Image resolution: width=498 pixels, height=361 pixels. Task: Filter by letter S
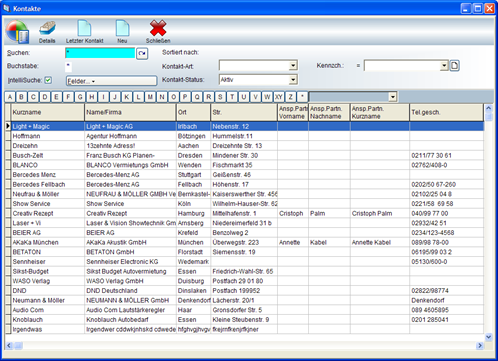(220, 97)
